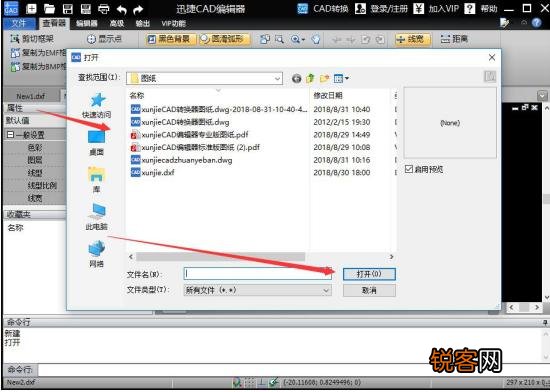Click the blue help circle at ribbon right
The width and height of the screenshot is (550, 392).
(536, 23)
